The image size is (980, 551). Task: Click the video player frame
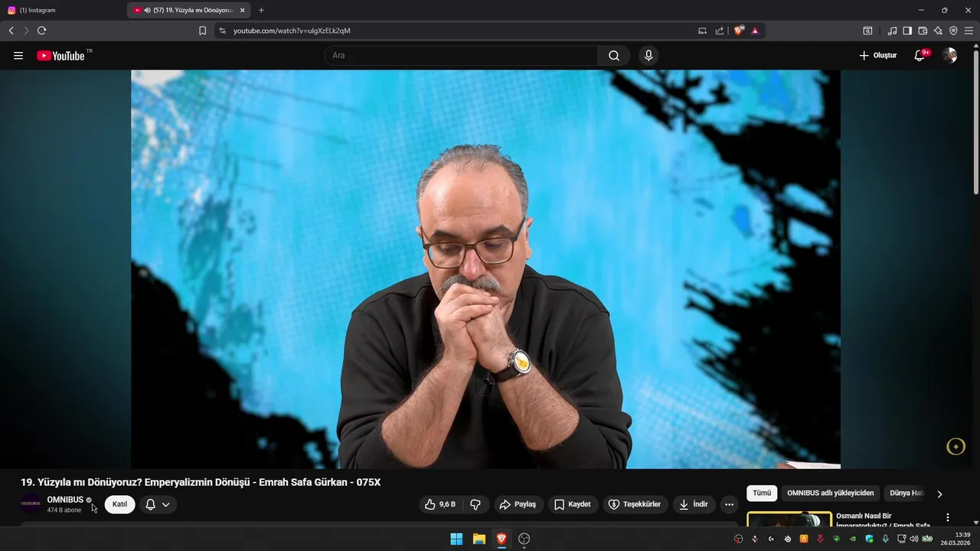pos(485,269)
